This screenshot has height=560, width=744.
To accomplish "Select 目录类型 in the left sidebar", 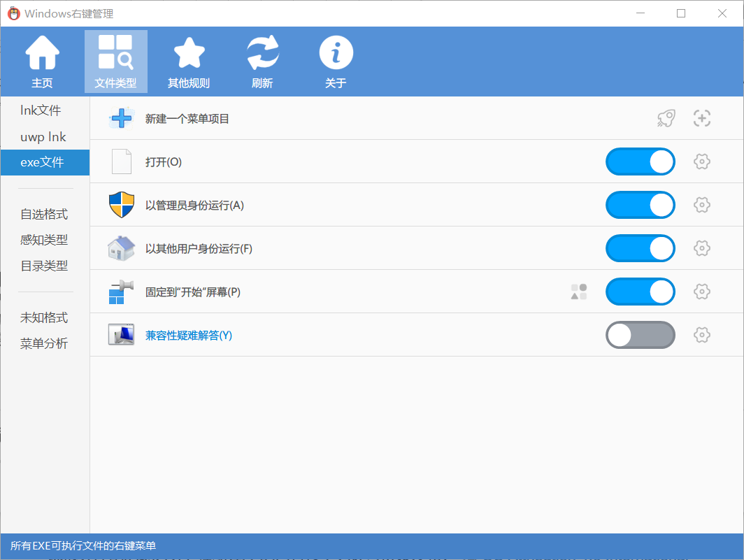I will tap(44, 266).
